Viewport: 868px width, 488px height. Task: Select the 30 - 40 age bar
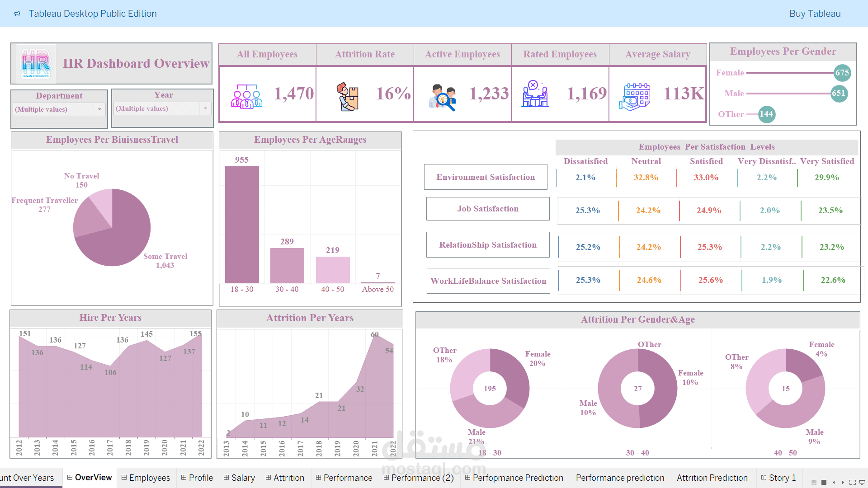coord(287,266)
